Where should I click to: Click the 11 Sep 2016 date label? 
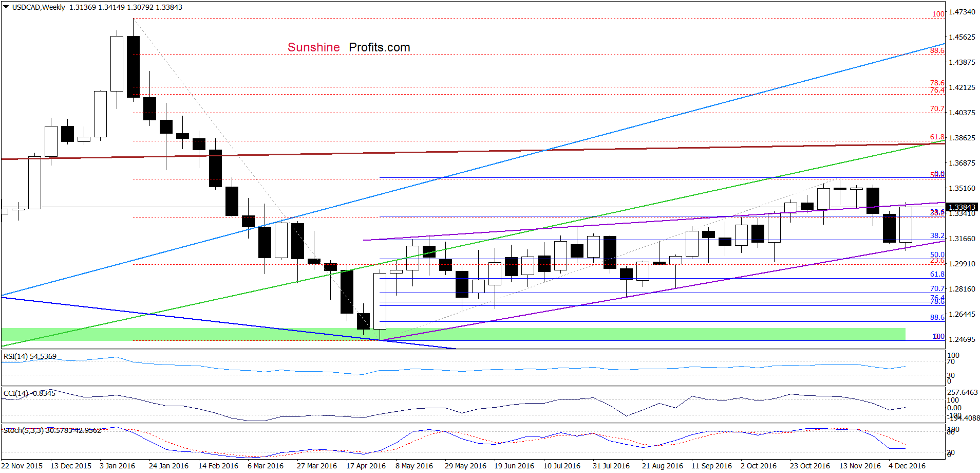tap(711, 466)
